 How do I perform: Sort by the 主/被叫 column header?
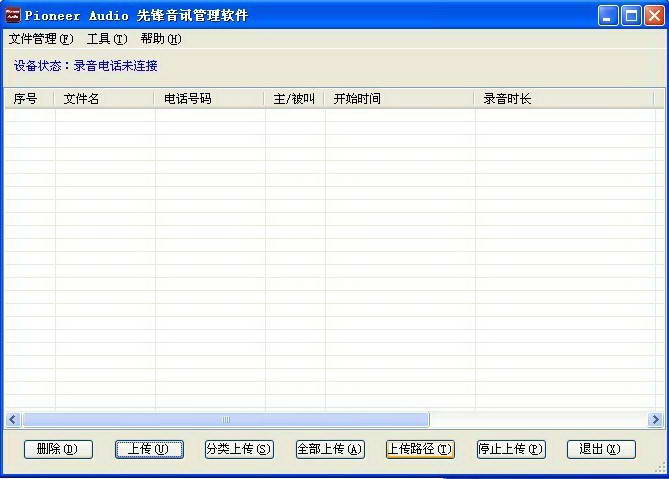pos(294,99)
